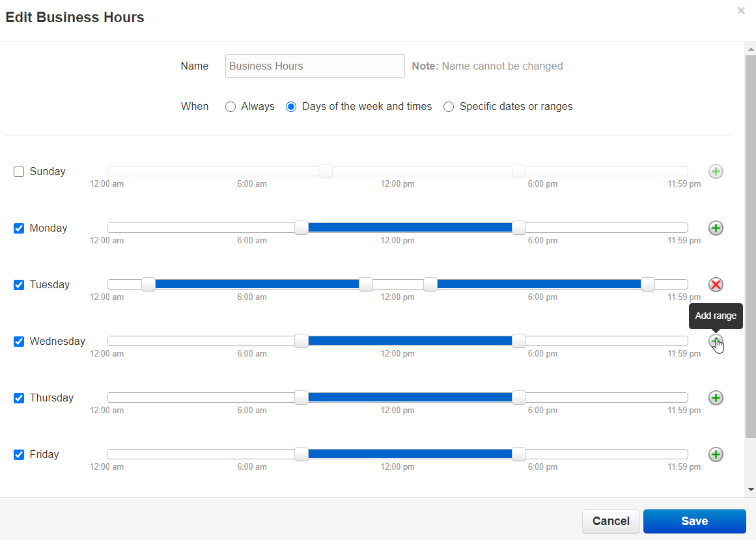This screenshot has height=540, width=756.
Task: Uncheck the Monday checkbox
Action: point(19,228)
